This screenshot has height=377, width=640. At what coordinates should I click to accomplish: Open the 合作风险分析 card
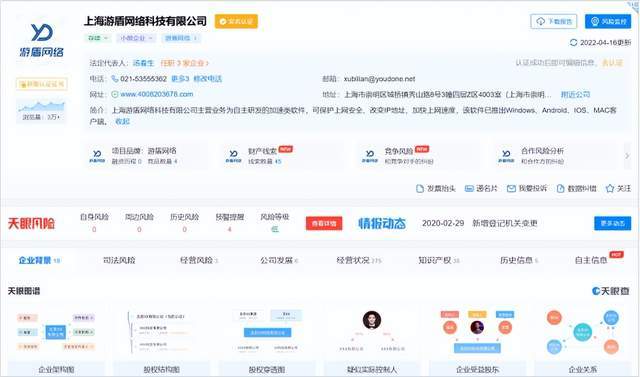coord(555,155)
